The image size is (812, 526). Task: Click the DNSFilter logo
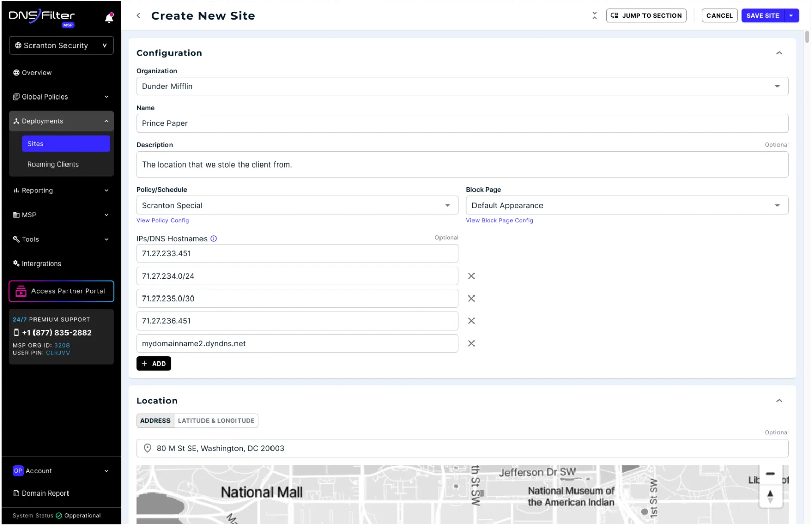(x=42, y=17)
